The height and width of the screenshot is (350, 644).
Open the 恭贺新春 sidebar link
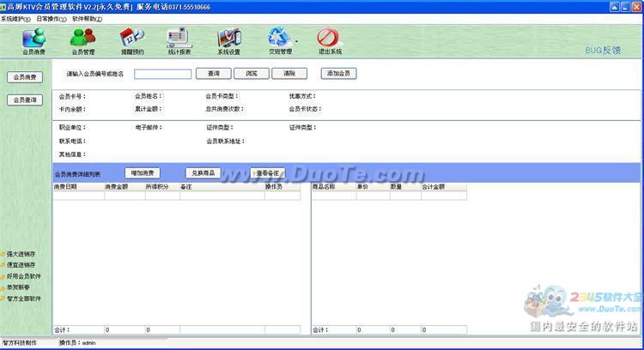pos(18,287)
